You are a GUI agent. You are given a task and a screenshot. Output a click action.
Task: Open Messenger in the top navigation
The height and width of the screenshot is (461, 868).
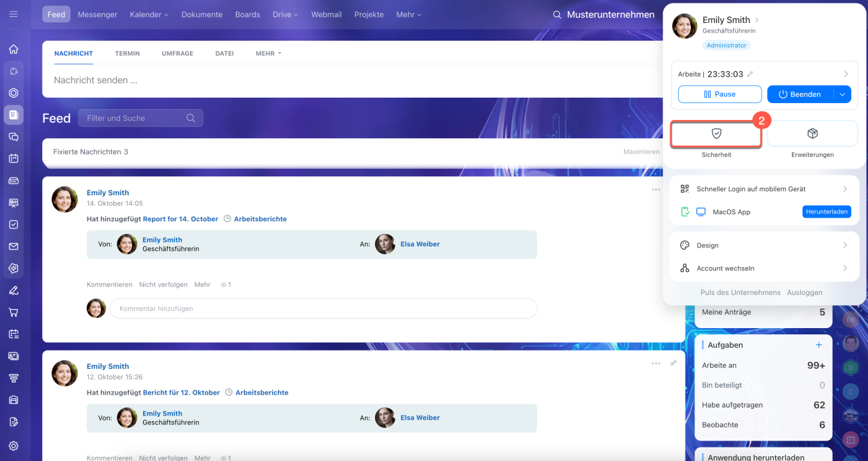(98, 14)
